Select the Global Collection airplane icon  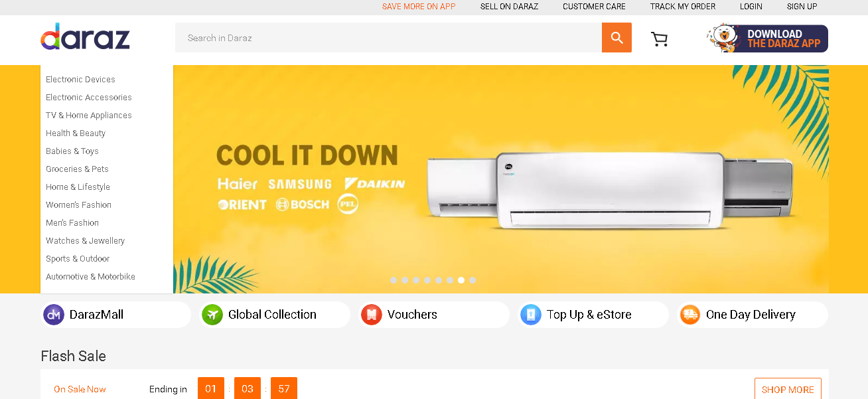tap(212, 315)
